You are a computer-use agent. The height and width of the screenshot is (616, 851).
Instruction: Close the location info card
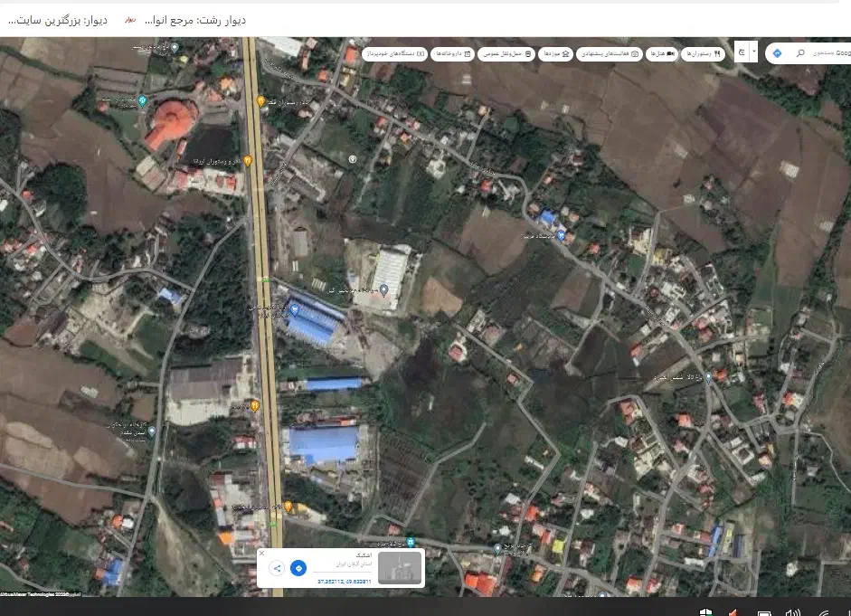(x=262, y=553)
